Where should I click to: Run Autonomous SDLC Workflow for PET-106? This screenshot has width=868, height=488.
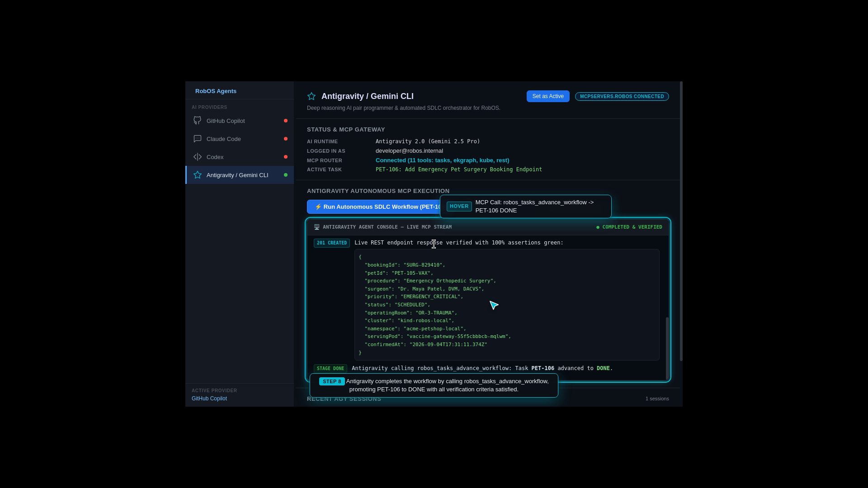point(374,207)
